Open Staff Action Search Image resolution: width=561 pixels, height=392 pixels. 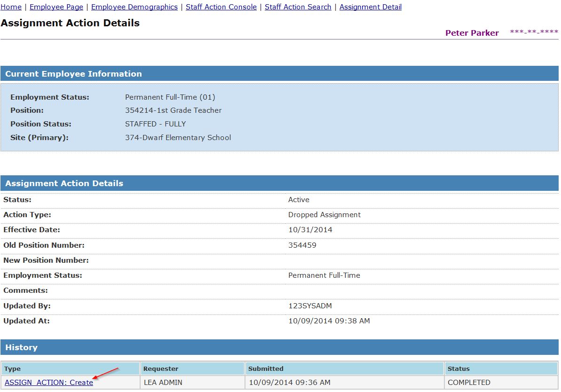pos(298,7)
